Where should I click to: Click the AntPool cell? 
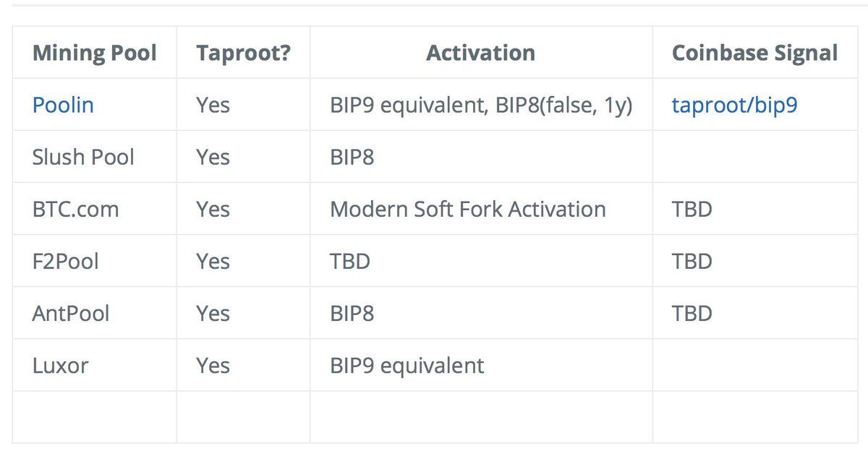(95, 313)
